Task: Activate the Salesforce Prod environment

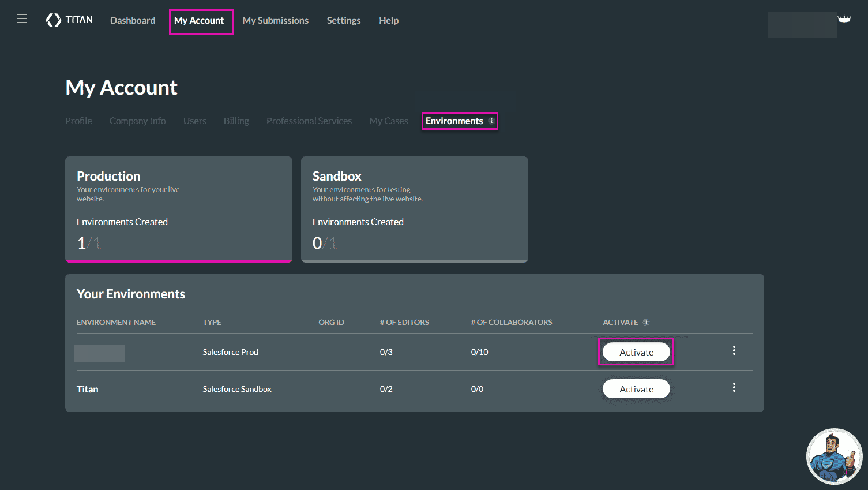Action: pyautogui.click(x=636, y=352)
